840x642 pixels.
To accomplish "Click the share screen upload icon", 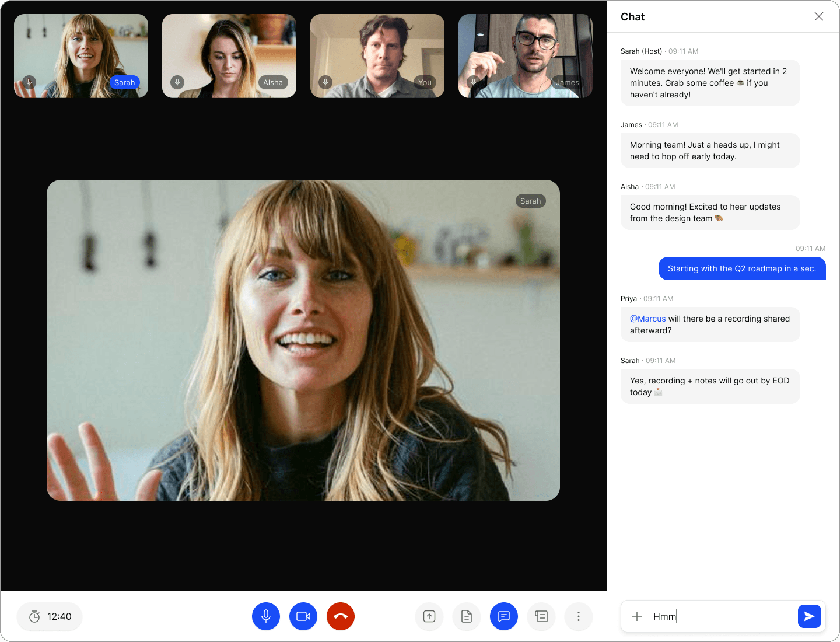I will pyautogui.click(x=429, y=616).
